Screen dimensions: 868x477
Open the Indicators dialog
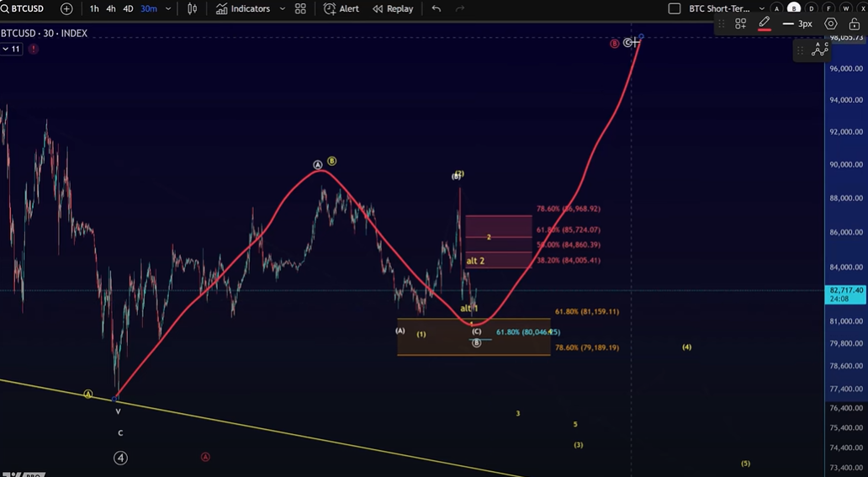pyautogui.click(x=243, y=9)
